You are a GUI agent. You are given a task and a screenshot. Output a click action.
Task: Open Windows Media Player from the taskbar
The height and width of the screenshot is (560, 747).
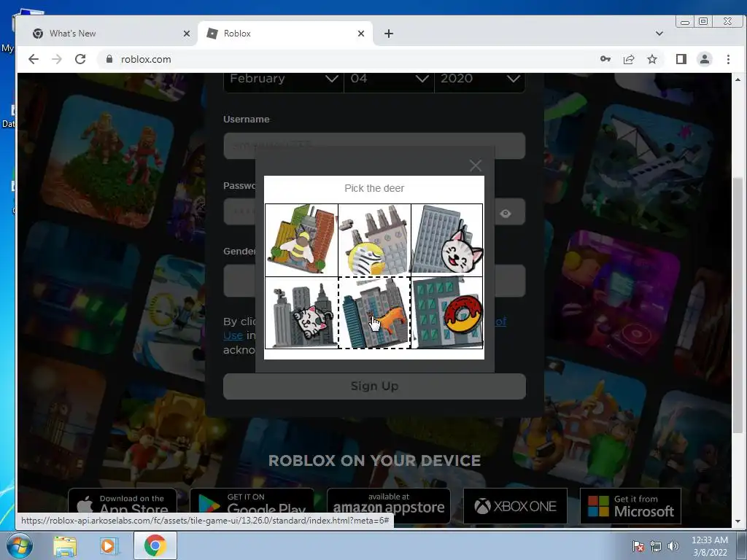(108, 545)
